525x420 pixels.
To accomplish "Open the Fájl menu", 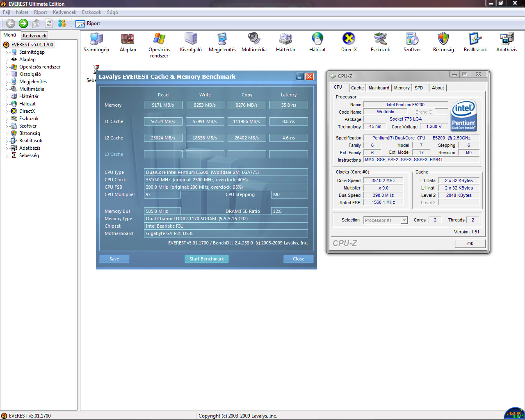I will (7, 12).
